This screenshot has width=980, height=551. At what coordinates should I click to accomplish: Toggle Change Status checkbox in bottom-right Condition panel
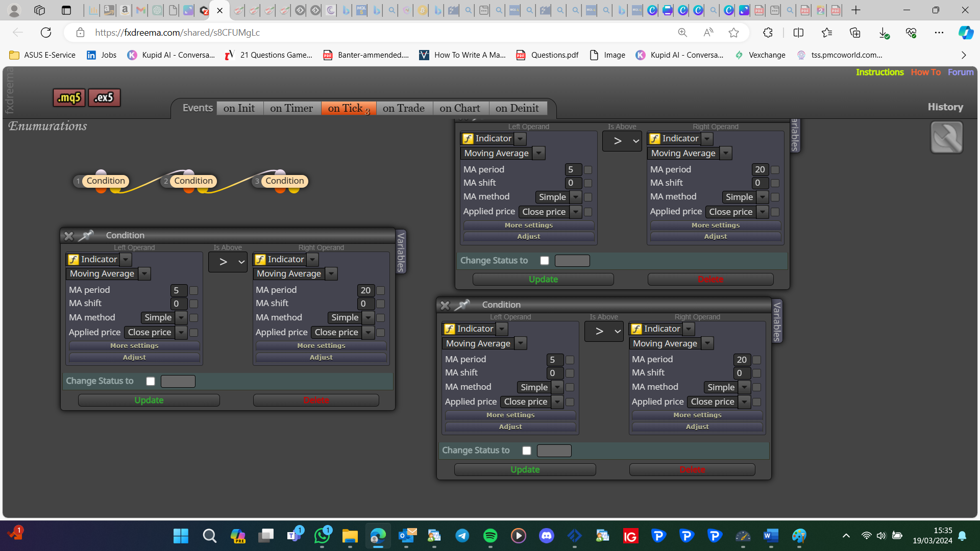click(527, 450)
